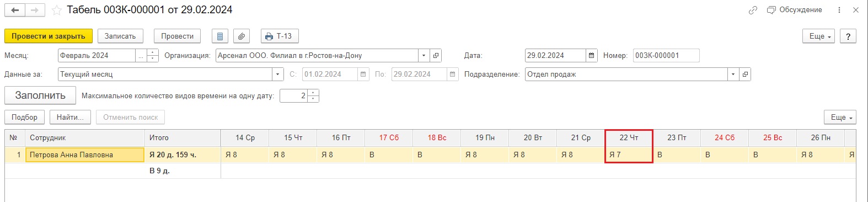Open the table Еще menu
Viewport: 868px width, 202px height.
pos(840,117)
